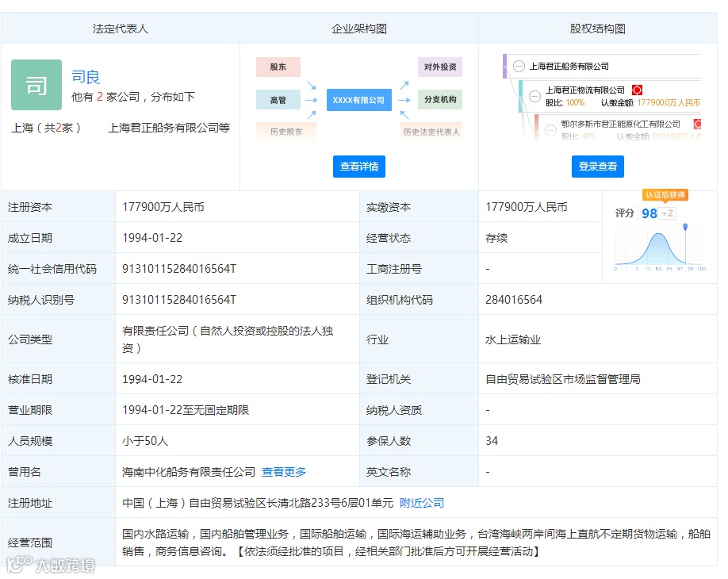Select the establishment date value next to 成立日期
Image resolution: width=728 pixels, height=579 pixels.
[152, 238]
